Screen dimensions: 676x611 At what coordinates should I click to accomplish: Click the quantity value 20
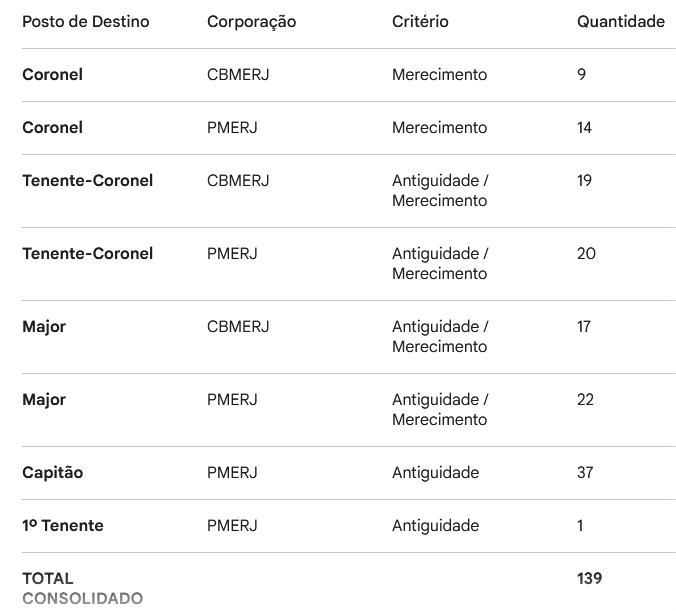586,253
